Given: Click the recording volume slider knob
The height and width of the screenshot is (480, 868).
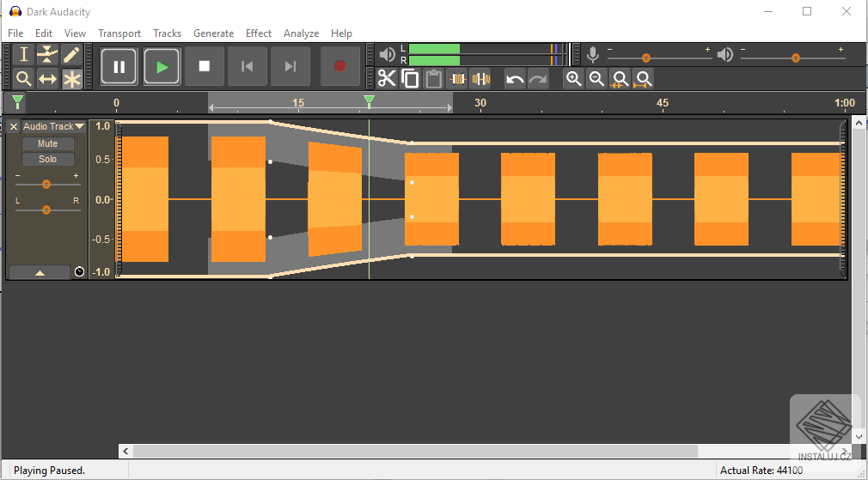Looking at the screenshot, I should [646, 58].
